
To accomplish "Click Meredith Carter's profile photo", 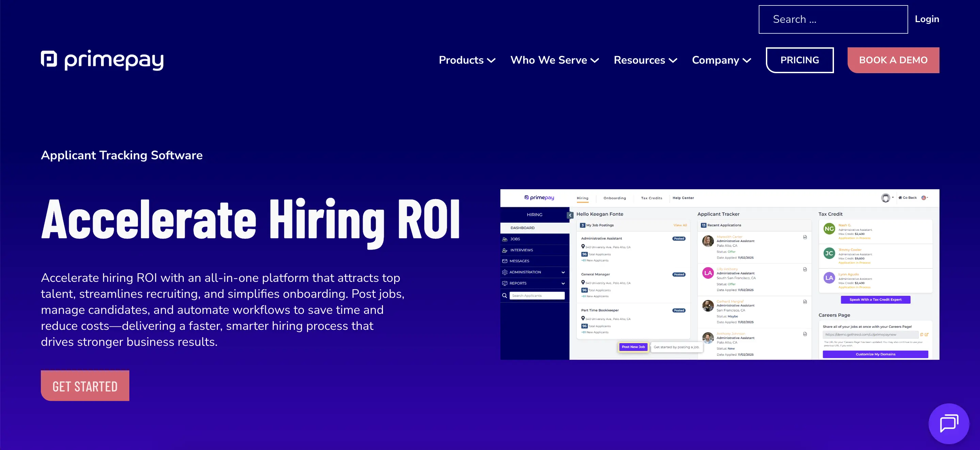I will pyautogui.click(x=708, y=241).
